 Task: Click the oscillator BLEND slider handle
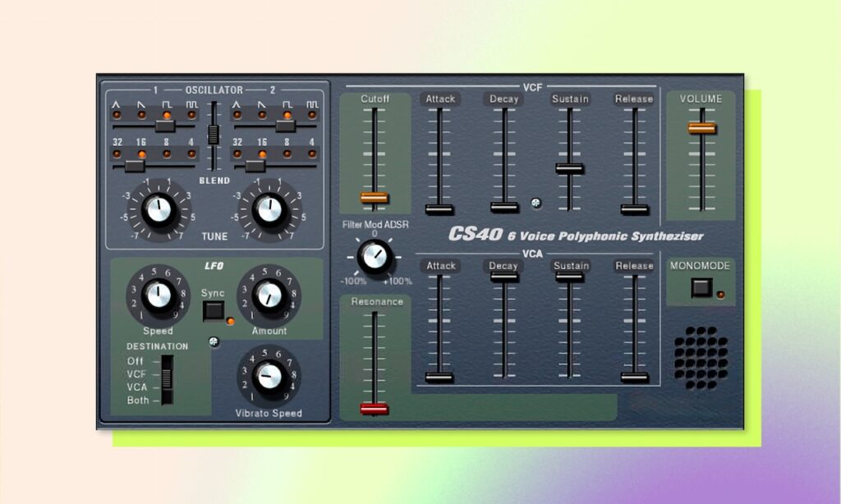214,135
